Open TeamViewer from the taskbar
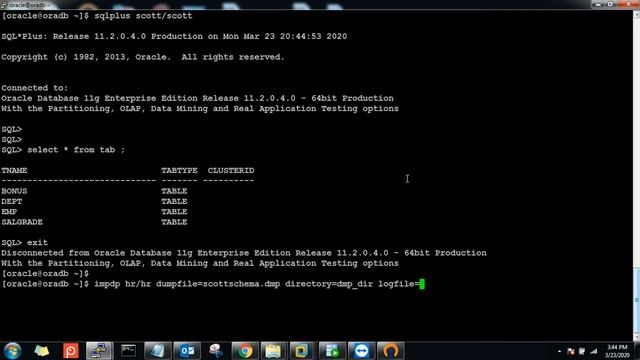640x360 pixels. (x=361, y=351)
